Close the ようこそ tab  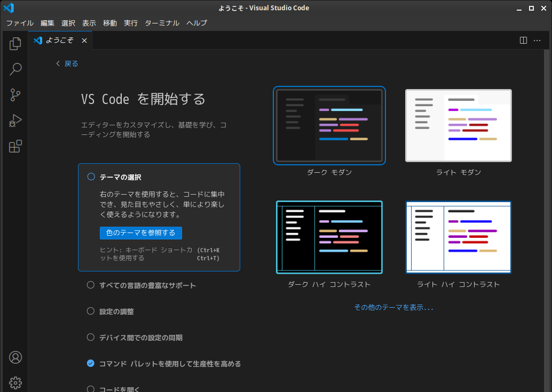click(x=84, y=41)
